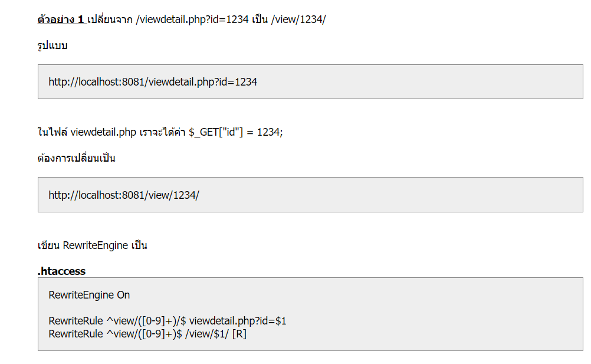The height and width of the screenshot is (364, 591).
Task: Click the underlined heading ตัวอย่าง 1
Action: coord(61,19)
